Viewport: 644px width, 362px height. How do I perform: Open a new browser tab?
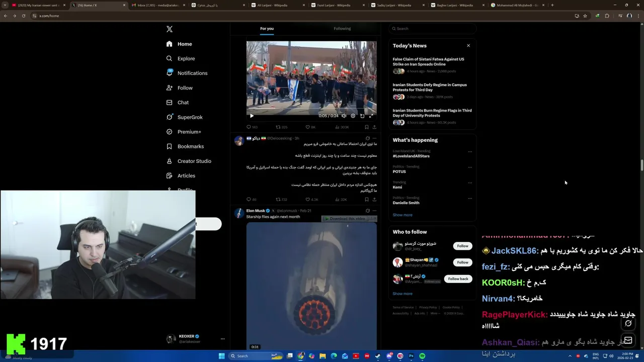click(x=552, y=5)
